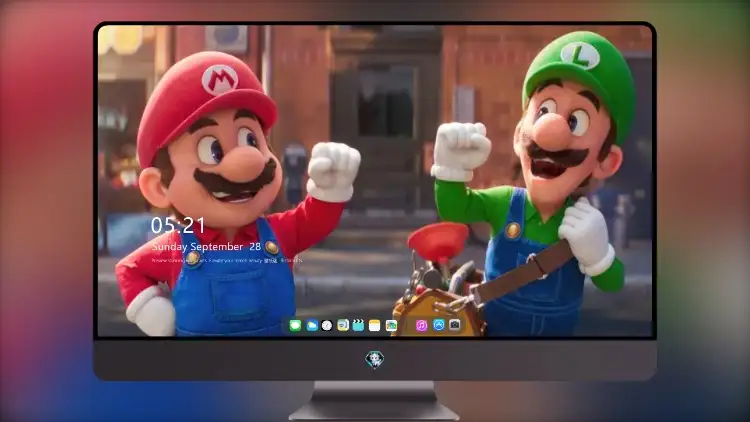Image resolution: width=750 pixels, height=422 pixels.
Task: Launch the blue App Store icon
Action: [x=439, y=325]
